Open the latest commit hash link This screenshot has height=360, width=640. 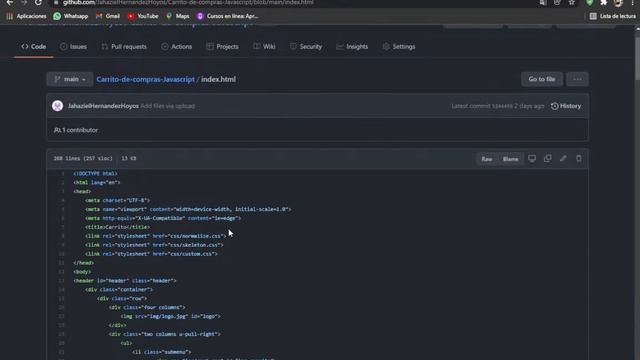tap(502, 106)
